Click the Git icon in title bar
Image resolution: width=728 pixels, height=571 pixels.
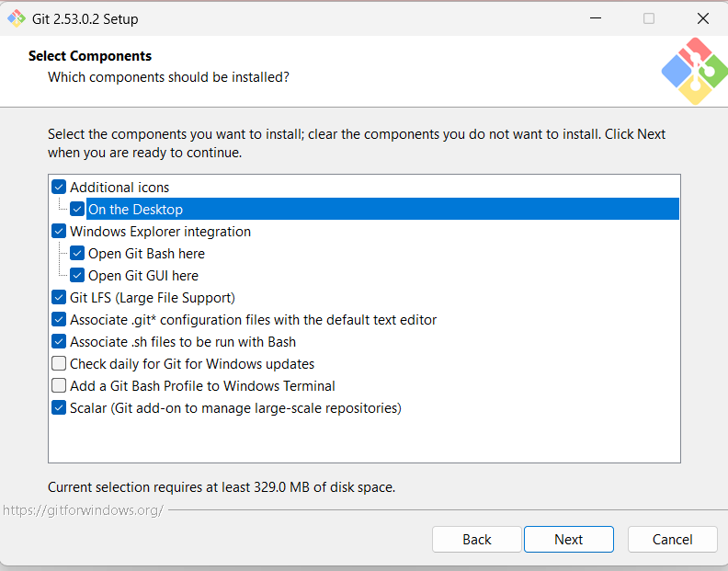point(17,18)
